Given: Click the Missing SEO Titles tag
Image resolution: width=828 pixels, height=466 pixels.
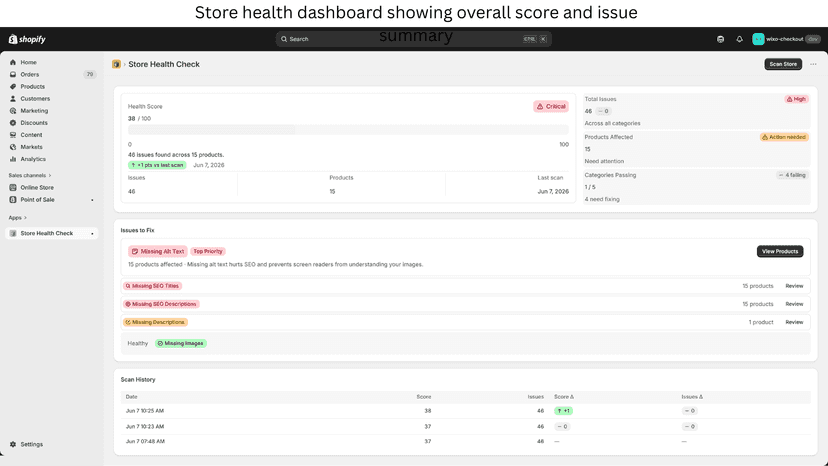Looking at the screenshot, I should pyautogui.click(x=153, y=286).
